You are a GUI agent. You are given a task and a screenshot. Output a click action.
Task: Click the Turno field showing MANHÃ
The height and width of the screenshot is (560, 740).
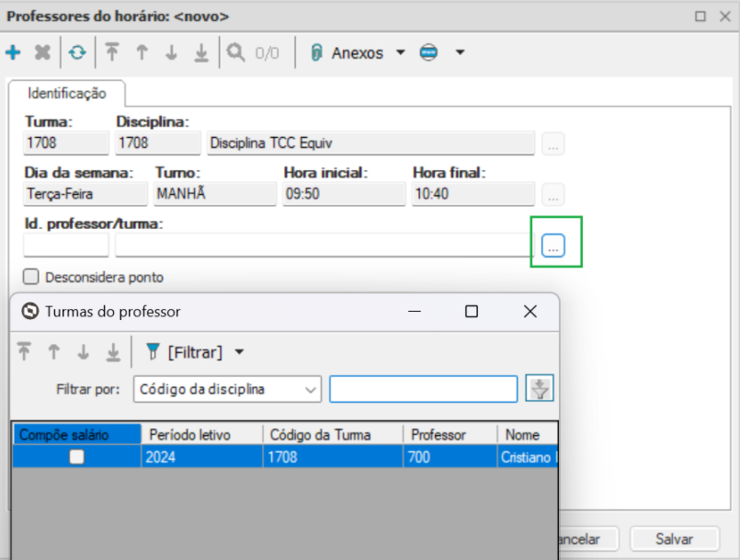click(215, 194)
